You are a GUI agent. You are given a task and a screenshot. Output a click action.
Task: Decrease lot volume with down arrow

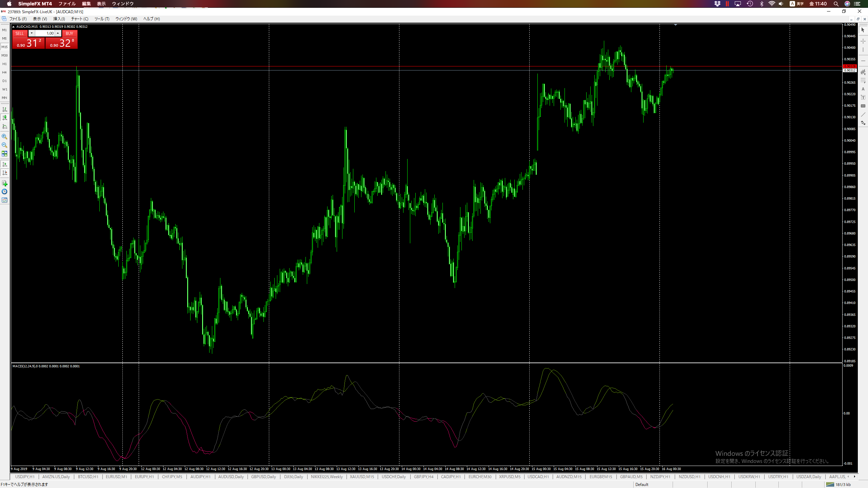[x=32, y=33]
